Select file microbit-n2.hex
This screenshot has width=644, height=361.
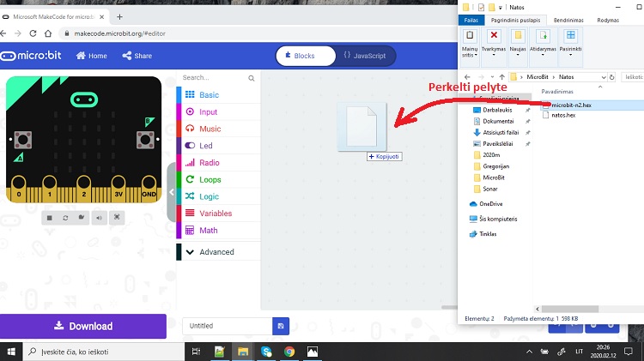pyautogui.click(x=571, y=105)
